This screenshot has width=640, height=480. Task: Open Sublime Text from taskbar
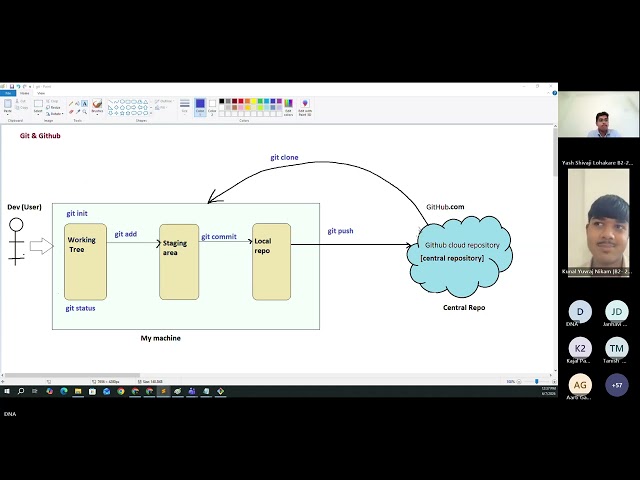pyautogui.click(x=163, y=391)
